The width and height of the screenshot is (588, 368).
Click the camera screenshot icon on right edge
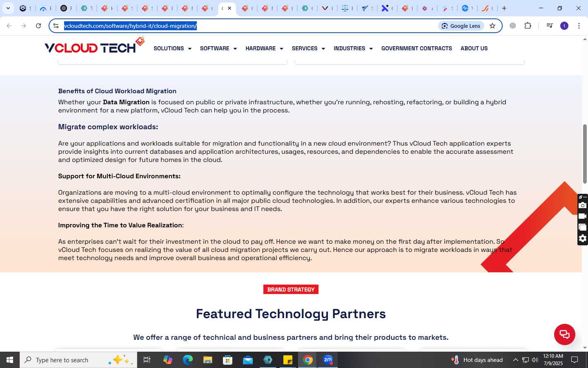coord(583,205)
